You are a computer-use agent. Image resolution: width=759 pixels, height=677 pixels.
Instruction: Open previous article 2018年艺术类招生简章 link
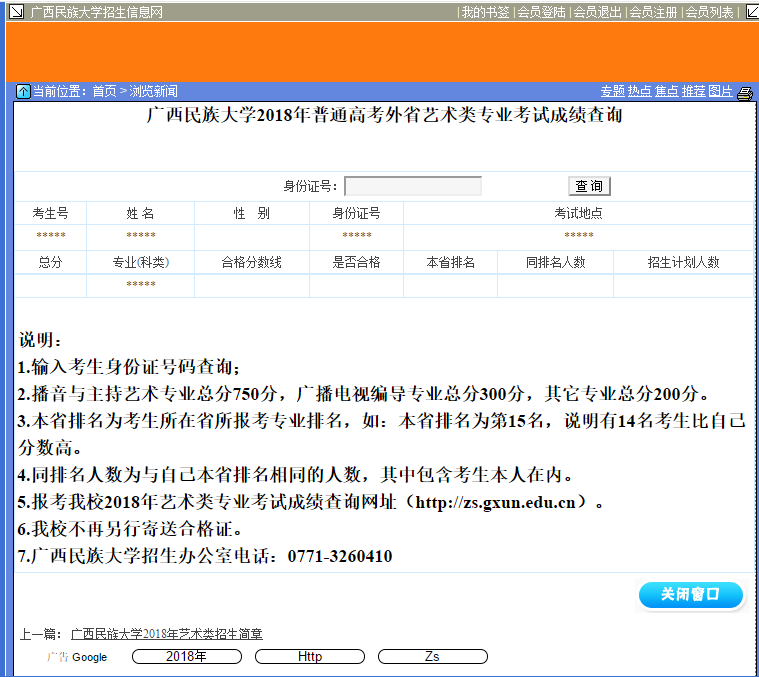point(166,634)
